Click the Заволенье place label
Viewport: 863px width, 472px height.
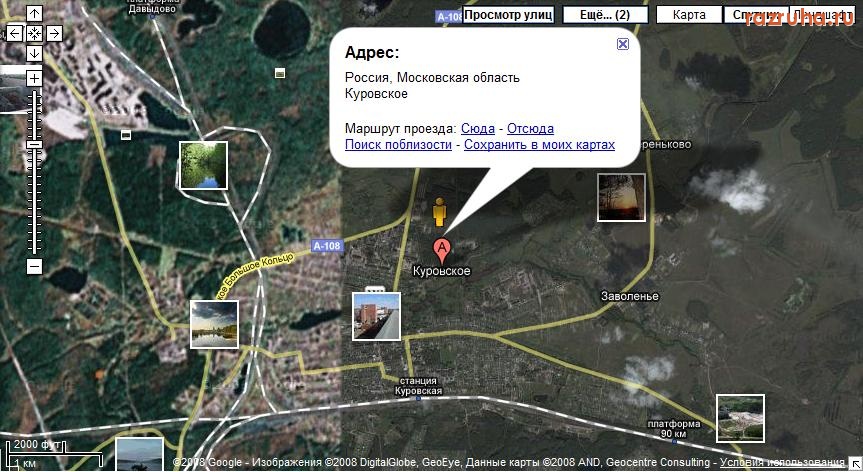pos(630,296)
